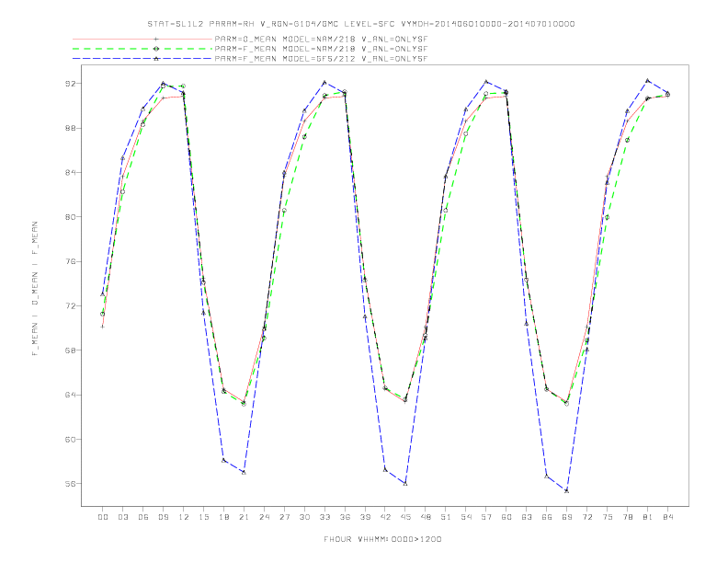This screenshot has height=563, width=728.
Task: Click the red plus data point at hour 00
Action: coord(103,327)
